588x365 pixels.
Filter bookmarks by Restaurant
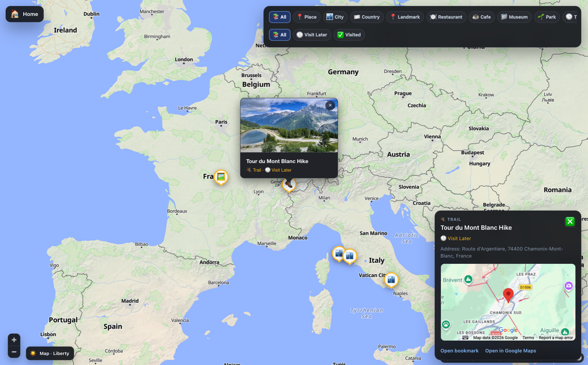tap(446, 17)
